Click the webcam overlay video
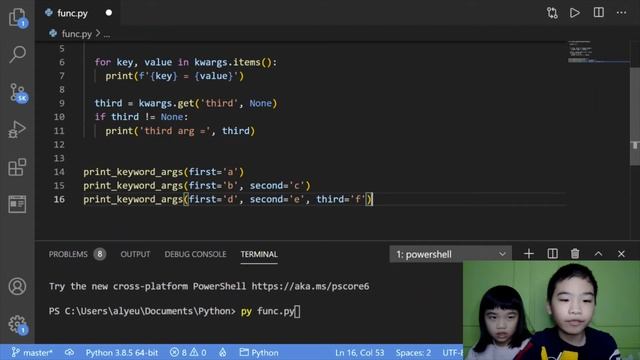The height and width of the screenshot is (360, 640). pyautogui.click(x=551, y=311)
